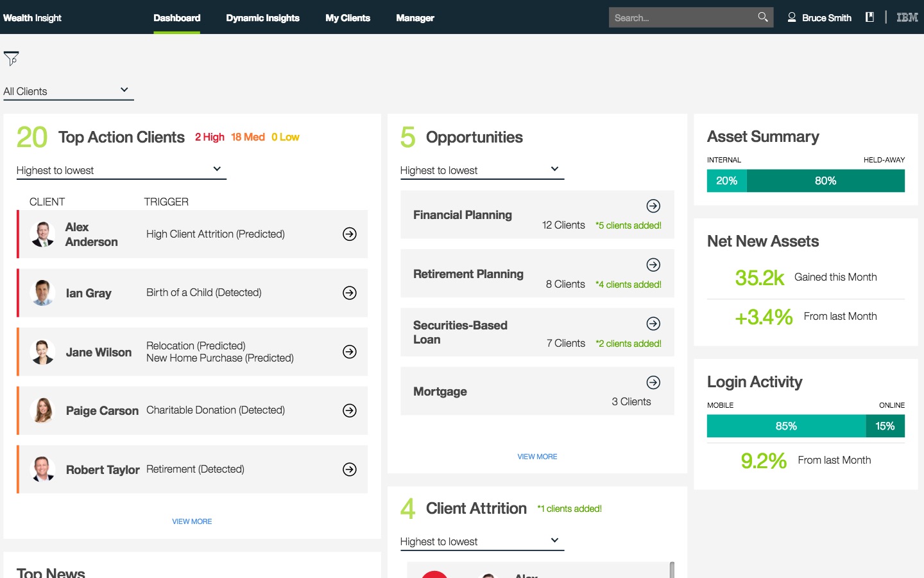Filter by 2 High priority
Image resolution: width=924 pixels, height=578 pixels.
coord(210,137)
